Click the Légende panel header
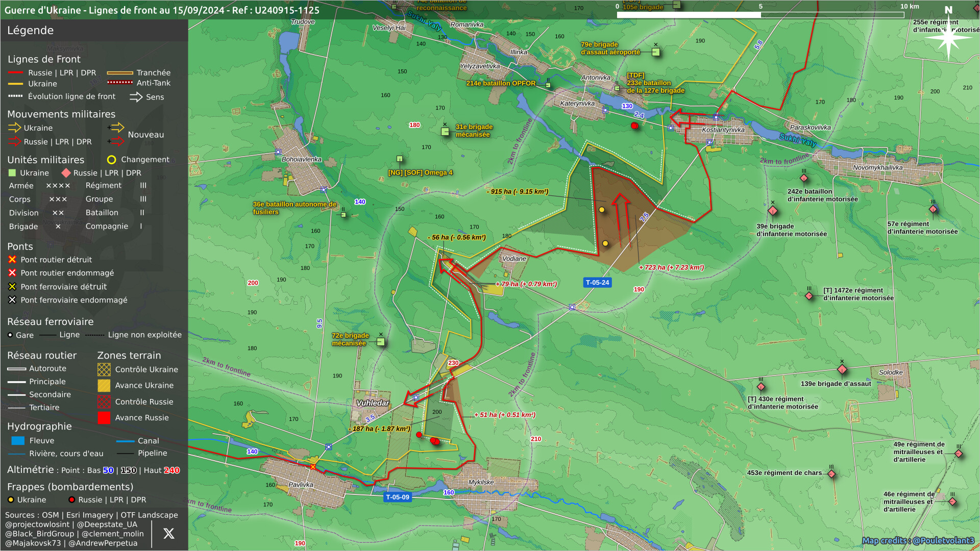Screen dimensions: 980x551 31,31
